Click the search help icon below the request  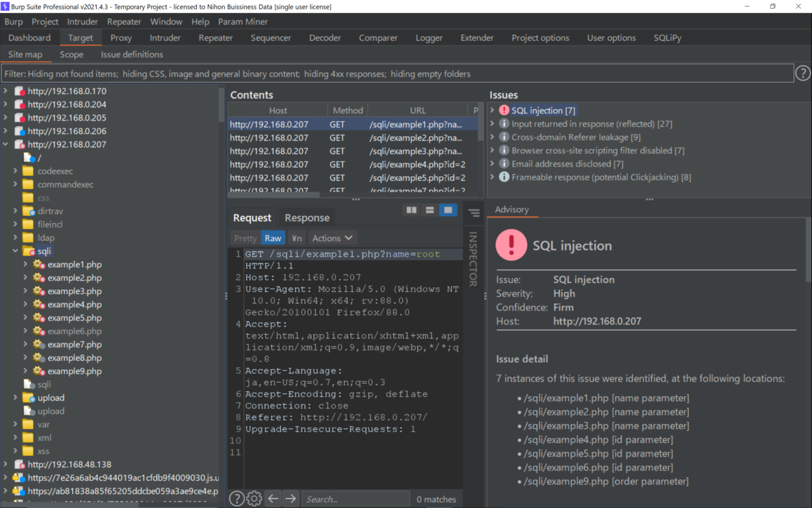[x=236, y=499]
